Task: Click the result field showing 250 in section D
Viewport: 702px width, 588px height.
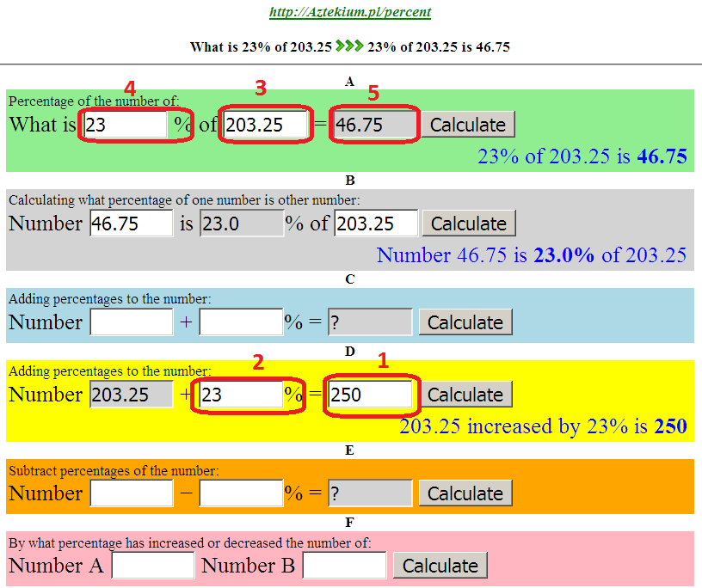Action: [x=370, y=394]
